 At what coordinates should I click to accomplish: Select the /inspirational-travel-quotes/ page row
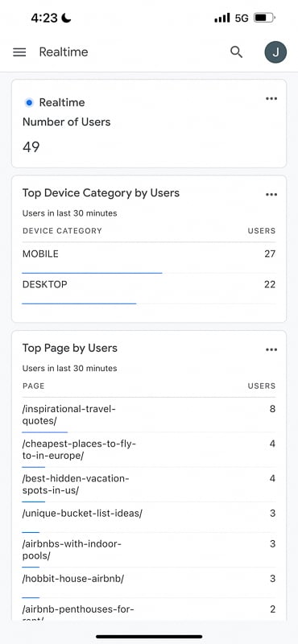pyautogui.click(x=149, y=415)
